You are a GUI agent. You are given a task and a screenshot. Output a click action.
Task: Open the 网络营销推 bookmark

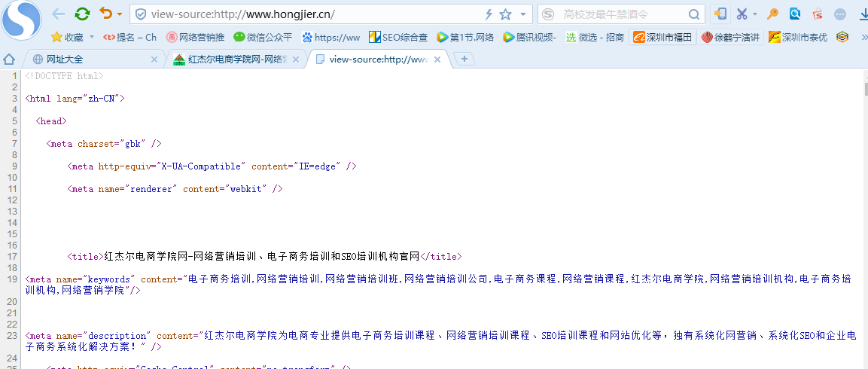point(196,37)
